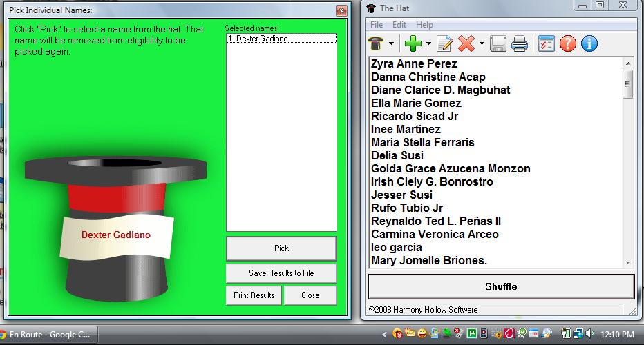Select '1. Dexter Gadiano' in the Selected names list
The image size is (644, 345).
(x=281, y=39)
